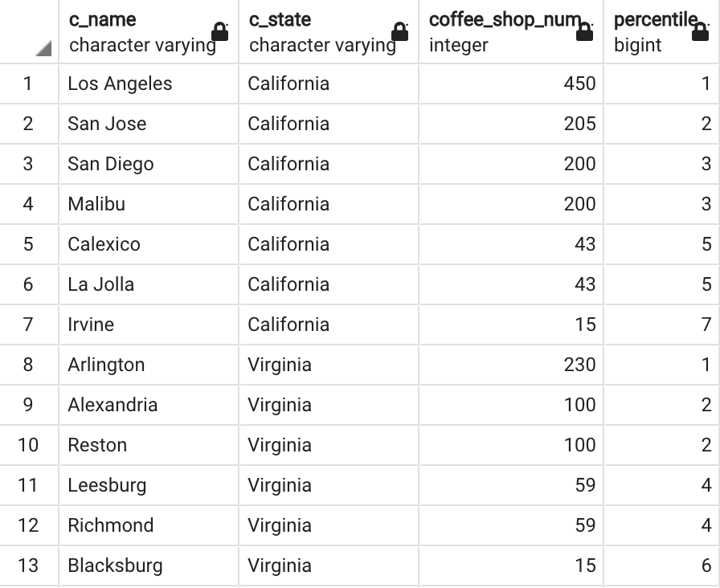Click the lock icon on percentile column
720x588 pixels.
[x=700, y=31]
